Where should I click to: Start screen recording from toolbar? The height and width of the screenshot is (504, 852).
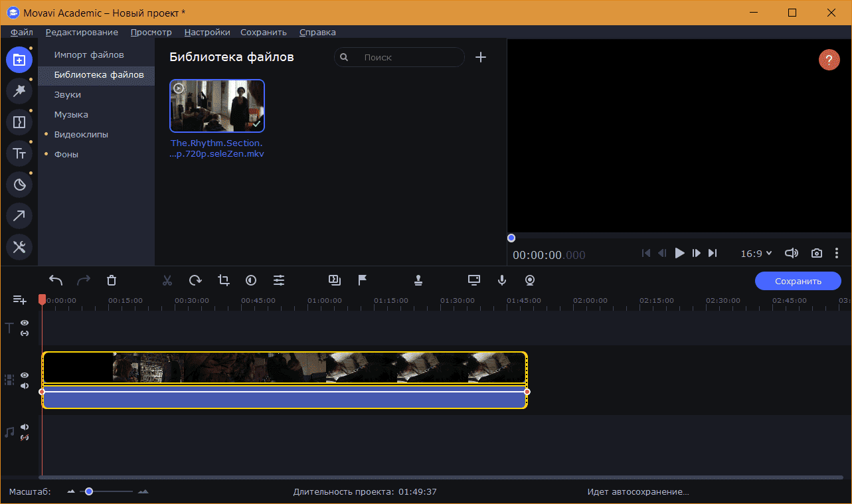[474, 280]
